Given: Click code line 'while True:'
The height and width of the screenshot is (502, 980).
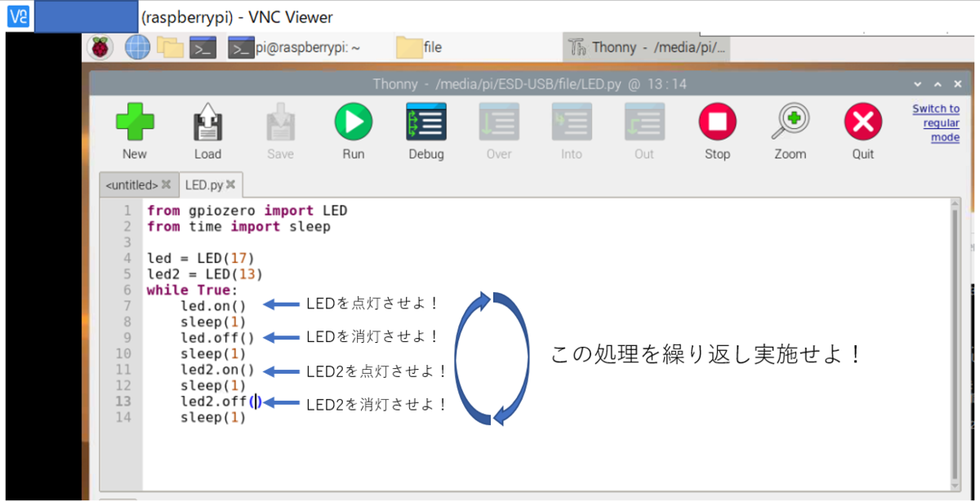Looking at the screenshot, I should point(192,290).
